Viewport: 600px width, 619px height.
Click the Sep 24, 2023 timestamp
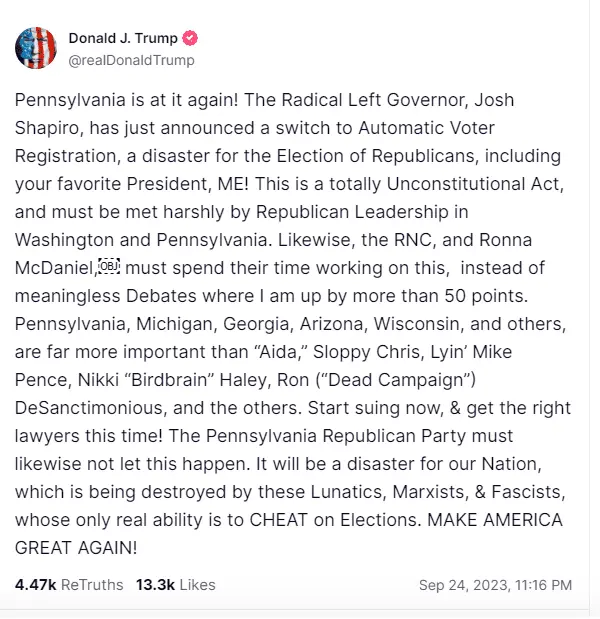[x=495, y=584]
